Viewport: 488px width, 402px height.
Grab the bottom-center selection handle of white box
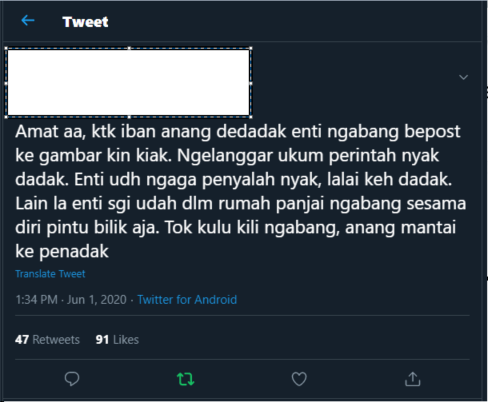(x=129, y=117)
